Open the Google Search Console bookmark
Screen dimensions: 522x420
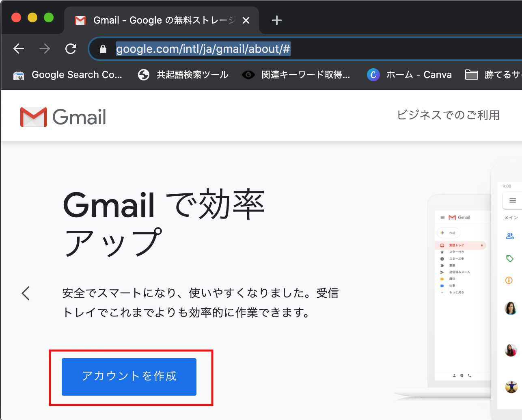(67, 75)
